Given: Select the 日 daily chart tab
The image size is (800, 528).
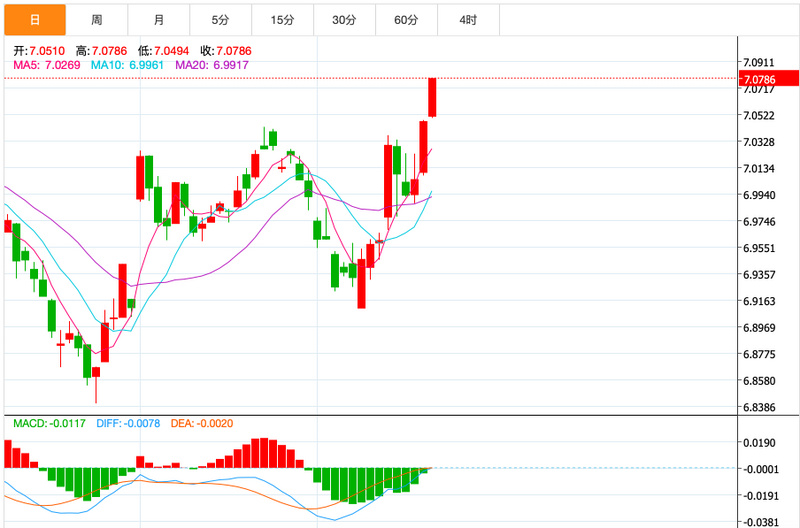Looking at the screenshot, I should pyautogui.click(x=35, y=20).
